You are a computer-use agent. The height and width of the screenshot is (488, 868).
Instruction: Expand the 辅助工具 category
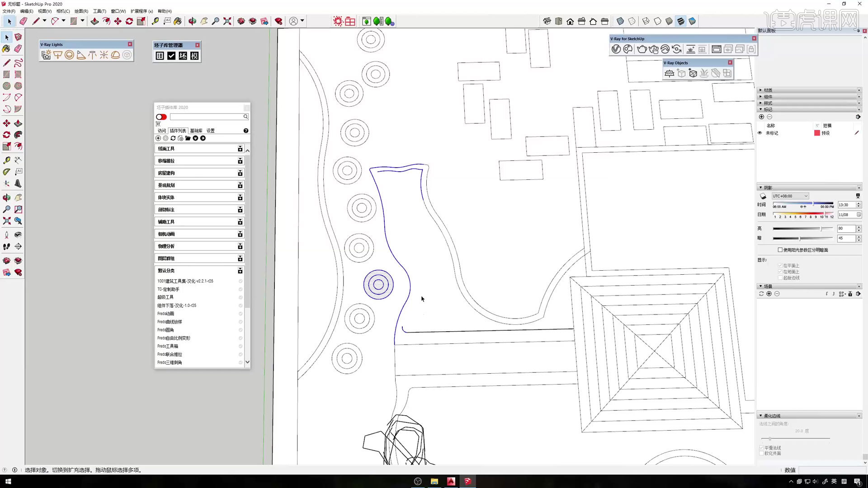coord(199,222)
